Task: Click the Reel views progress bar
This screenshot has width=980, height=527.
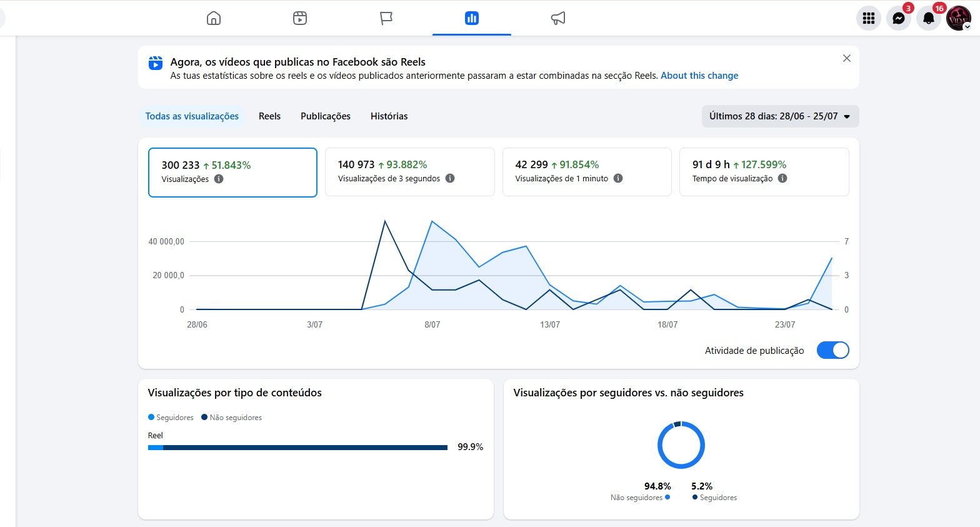Action: [297, 448]
